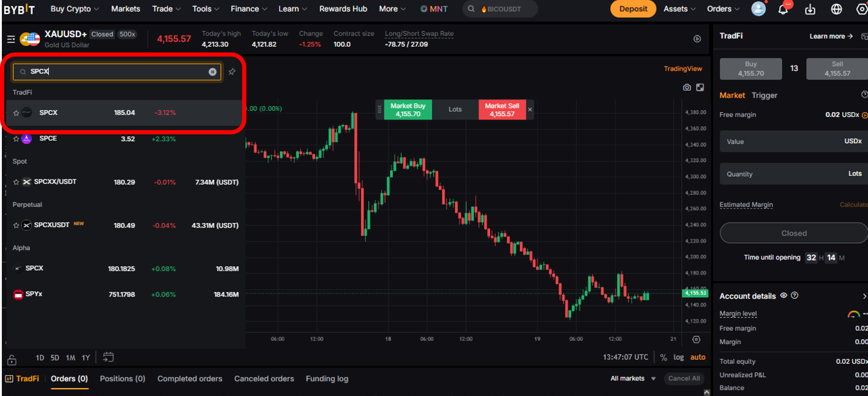This screenshot has height=396, width=868.
Task: Open chart settings gear at bottom right
Action: [x=696, y=339]
